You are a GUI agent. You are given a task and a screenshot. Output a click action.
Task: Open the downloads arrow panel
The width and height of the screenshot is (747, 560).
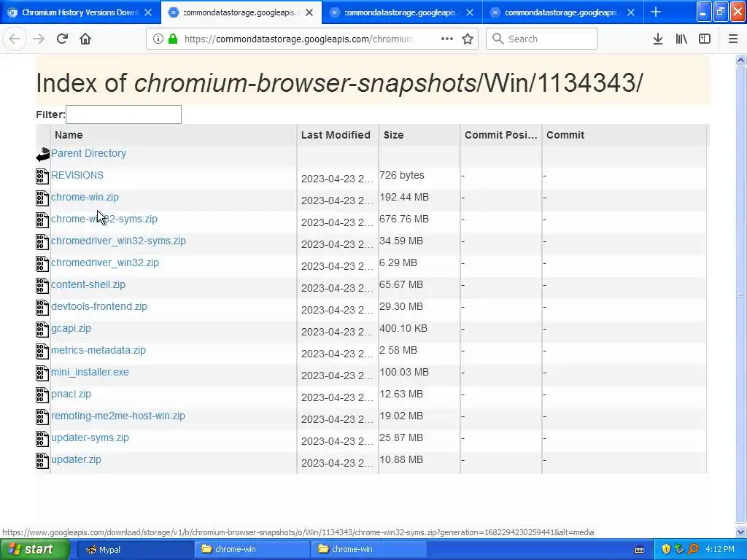658,39
